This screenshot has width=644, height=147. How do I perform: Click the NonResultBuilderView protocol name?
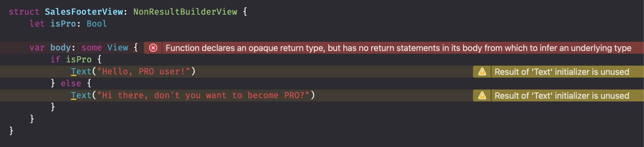click(x=185, y=12)
